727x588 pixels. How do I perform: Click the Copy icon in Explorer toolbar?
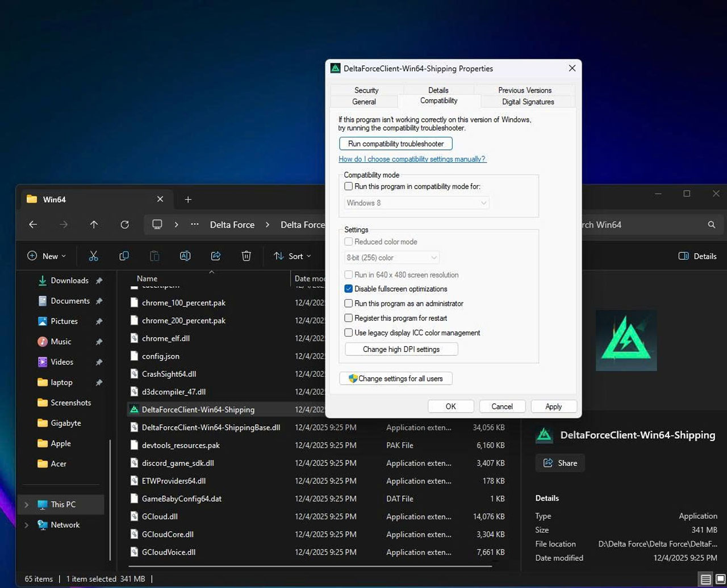coord(124,256)
